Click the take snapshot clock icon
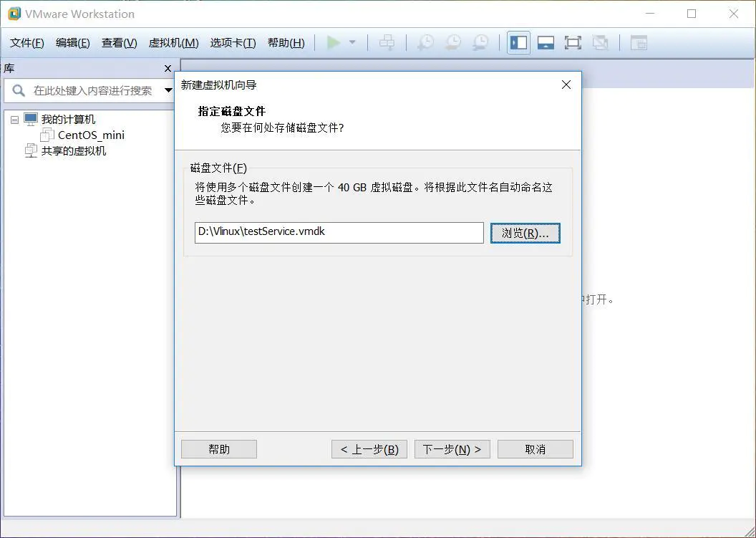This screenshot has height=538, width=756. point(425,42)
